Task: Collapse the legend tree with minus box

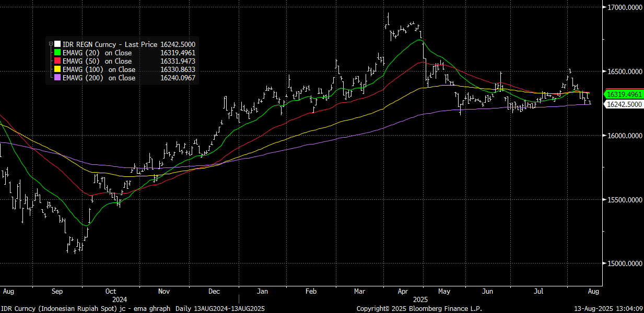Action: (x=51, y=45)
